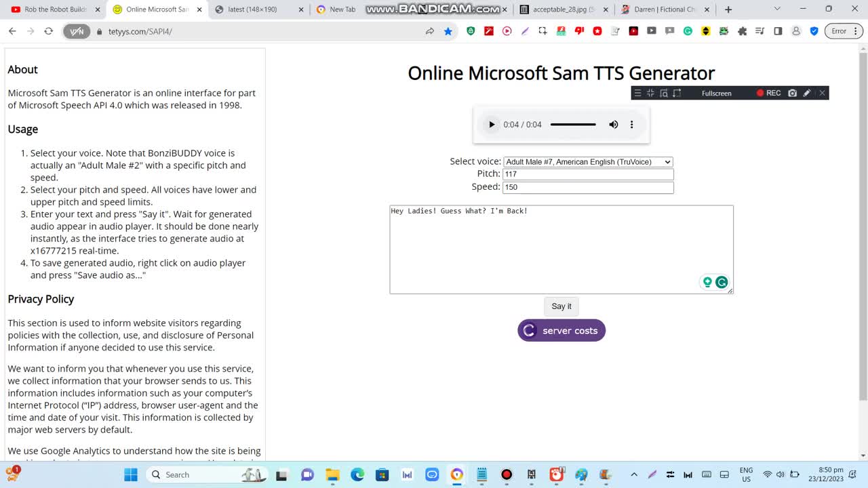Click the VPN badge in address bar
The height and width of the screenshot is (488, 868).
pyautogui.click(x=77, y=31)
